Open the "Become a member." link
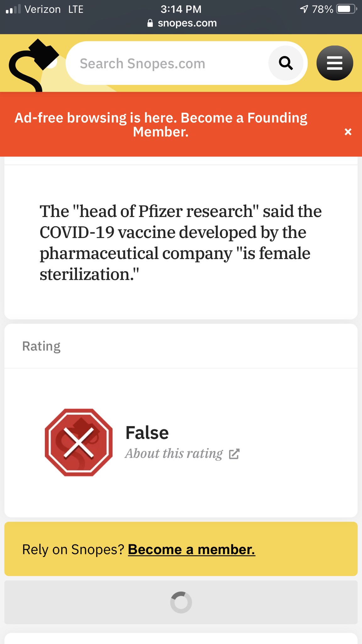Viewport: 362px width, 644px height. [x=191, y=550]
